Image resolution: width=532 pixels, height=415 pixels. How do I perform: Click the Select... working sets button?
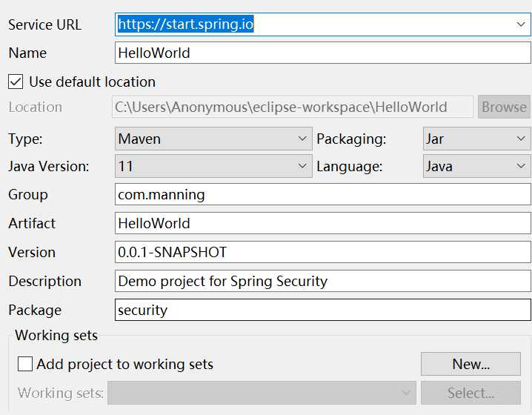coord(471,393)
